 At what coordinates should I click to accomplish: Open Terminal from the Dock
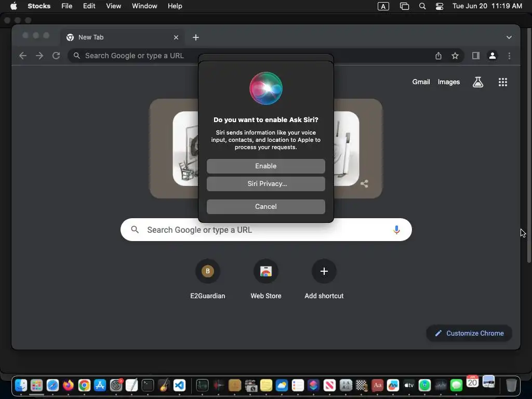pyautogui.click(x=148, y=385)
